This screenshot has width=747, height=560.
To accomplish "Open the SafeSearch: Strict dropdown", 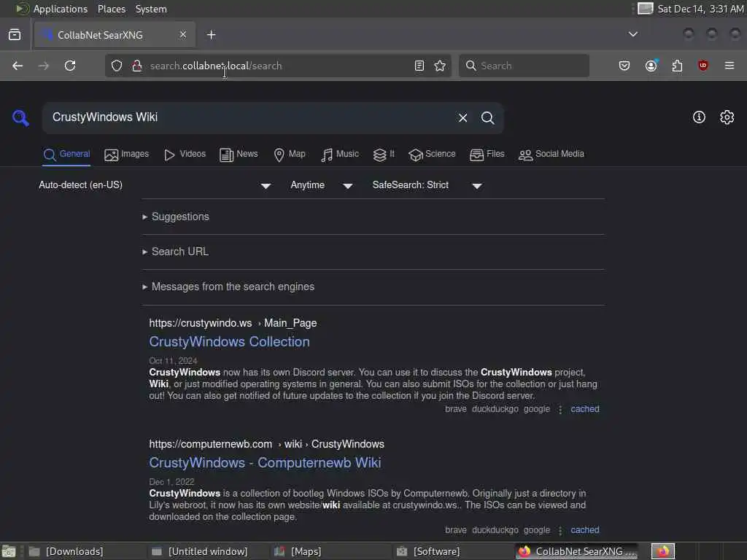I will pyautogui.click(x=427, y=185).
